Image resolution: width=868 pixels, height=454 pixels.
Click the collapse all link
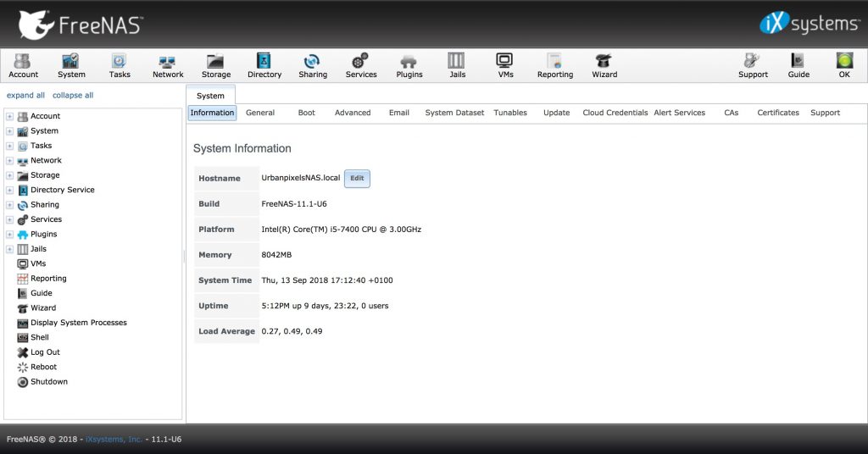(x=73, y=95)
